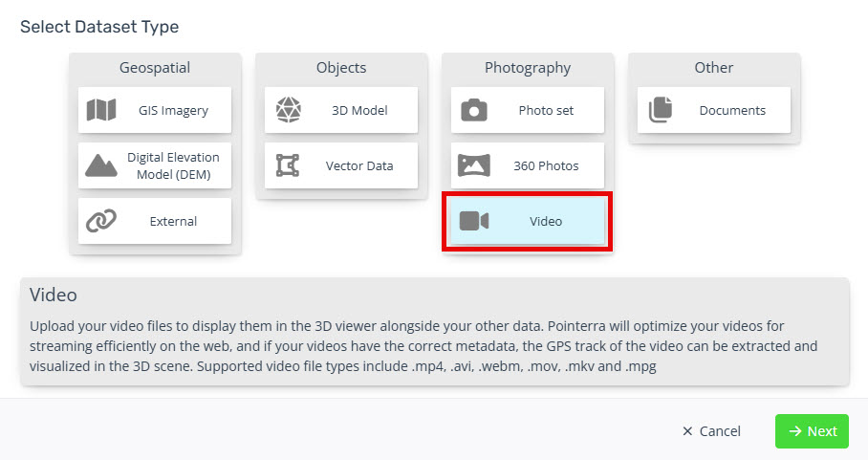The height and width of the screenshot is (460, 868).
Task: Click the External chain link icon
Action: point(101,221)
